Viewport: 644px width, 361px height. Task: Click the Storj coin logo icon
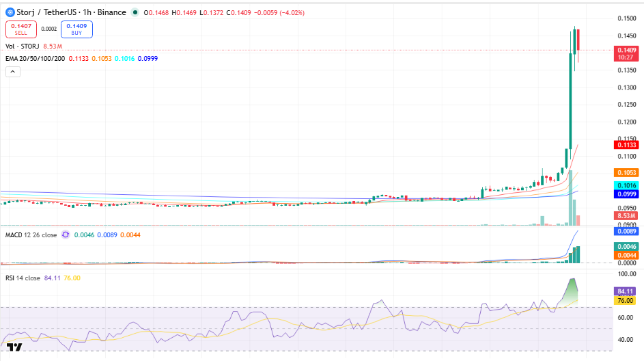coord(10,12)
